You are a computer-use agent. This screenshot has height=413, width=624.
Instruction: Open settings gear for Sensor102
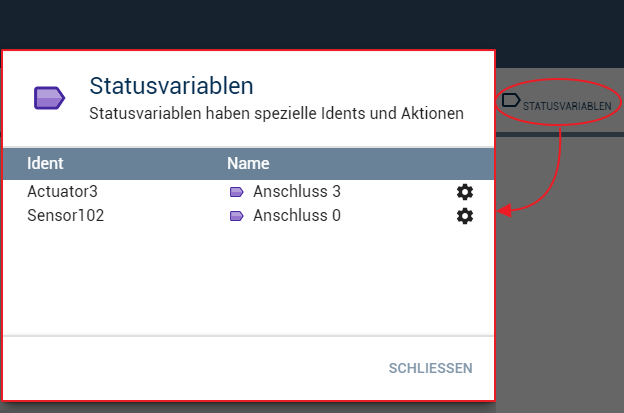pos(464,215)
